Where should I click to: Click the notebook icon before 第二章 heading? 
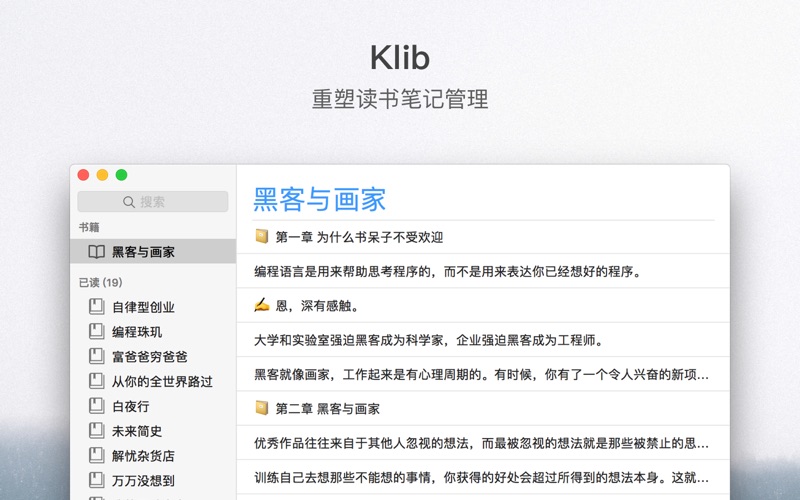(x=262, y=408)
